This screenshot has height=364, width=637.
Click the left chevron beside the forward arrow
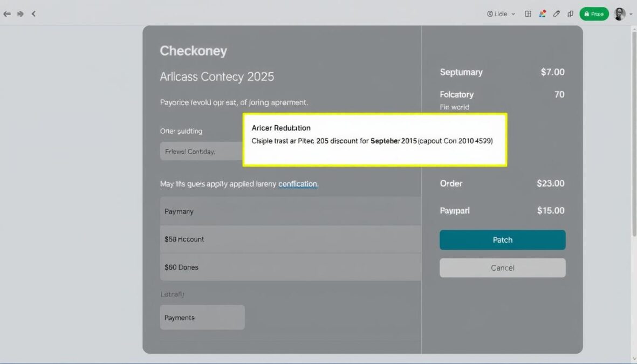tap(33, 13)
